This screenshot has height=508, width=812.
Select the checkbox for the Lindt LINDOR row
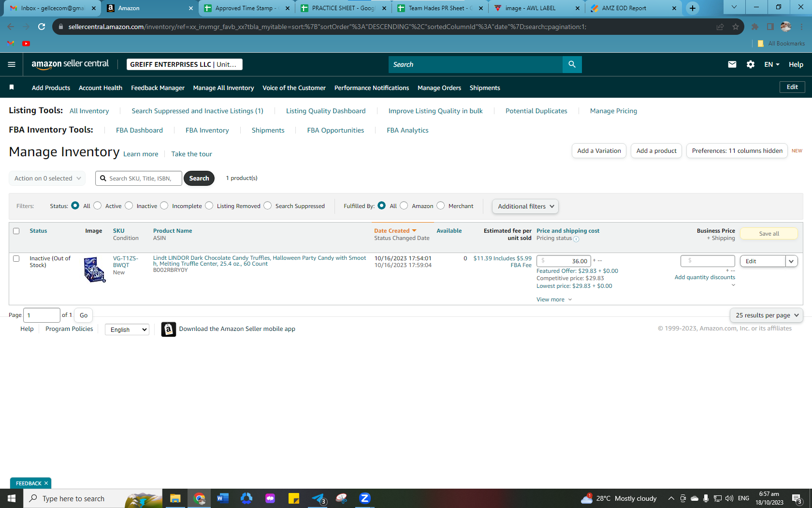[16, 258]
